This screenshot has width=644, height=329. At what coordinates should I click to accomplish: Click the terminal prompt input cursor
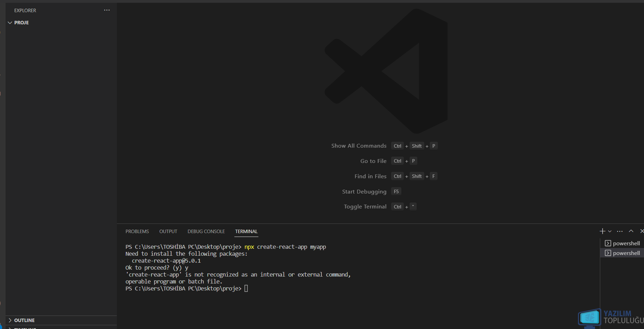point(246,288)
